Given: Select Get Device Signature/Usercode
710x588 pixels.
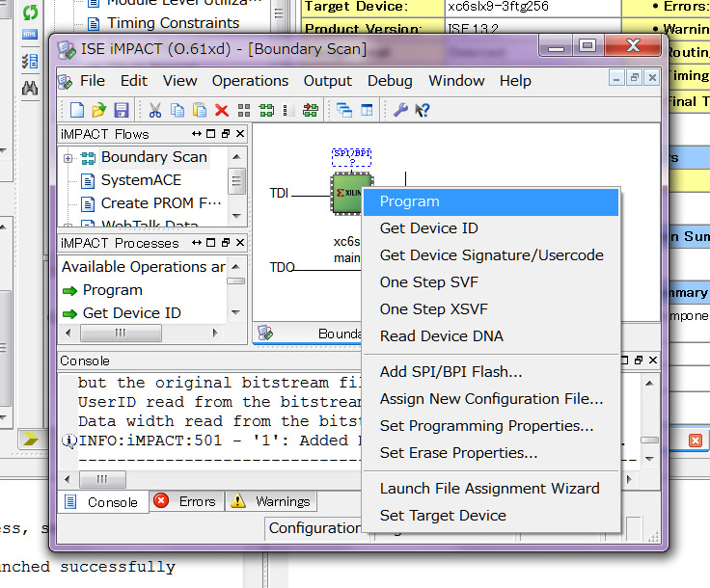Looking at the screenshot, I should (x=491, y=255).
